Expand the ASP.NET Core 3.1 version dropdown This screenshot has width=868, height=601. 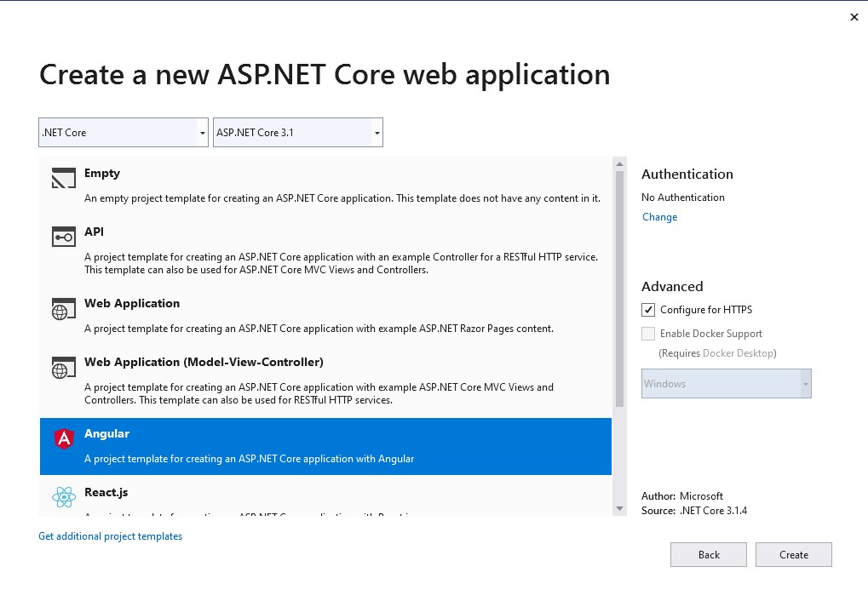pyautogui.click(x=297, y=133)
